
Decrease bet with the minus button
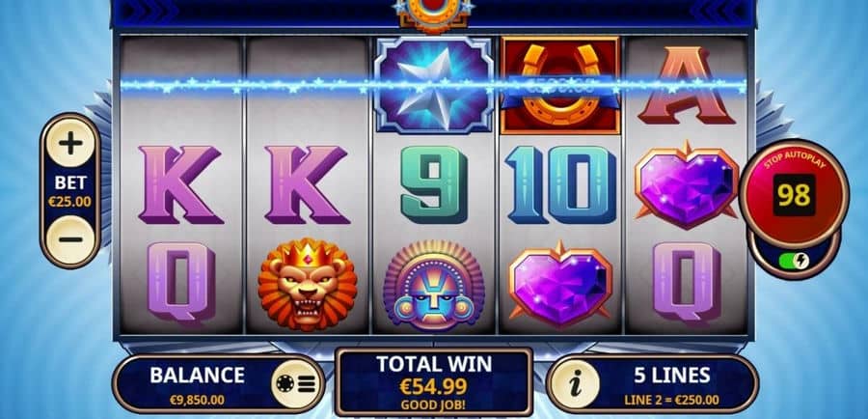click(x=70, y=240)
